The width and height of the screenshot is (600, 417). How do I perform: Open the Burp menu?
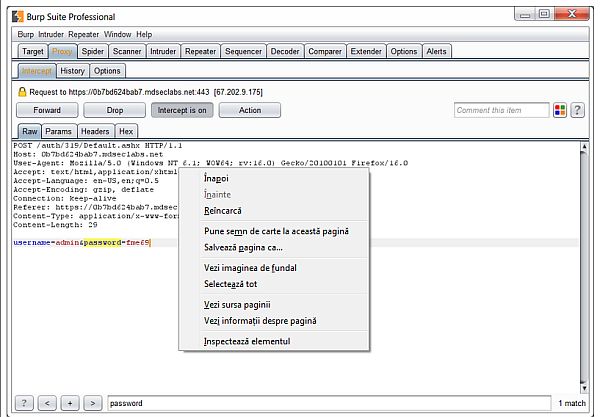click(26, 34)
